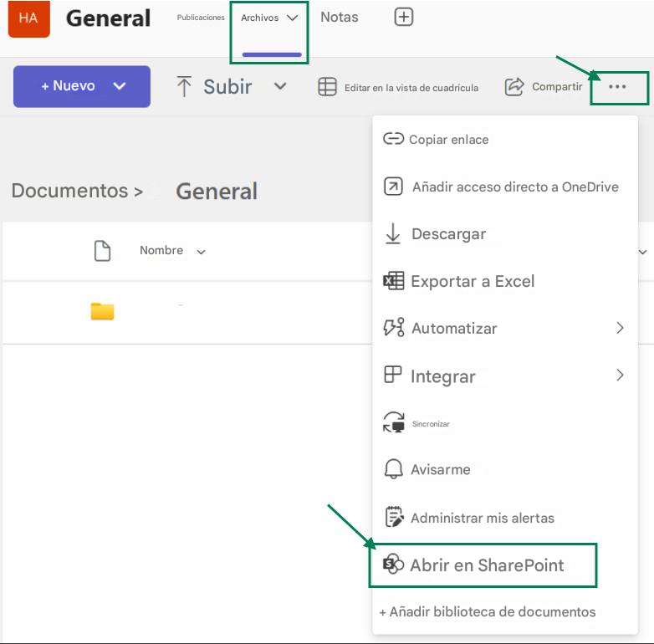This screenshot has width=654, height=644.
Task: Click the Integrar grid icon
Action: coord(392,374)
